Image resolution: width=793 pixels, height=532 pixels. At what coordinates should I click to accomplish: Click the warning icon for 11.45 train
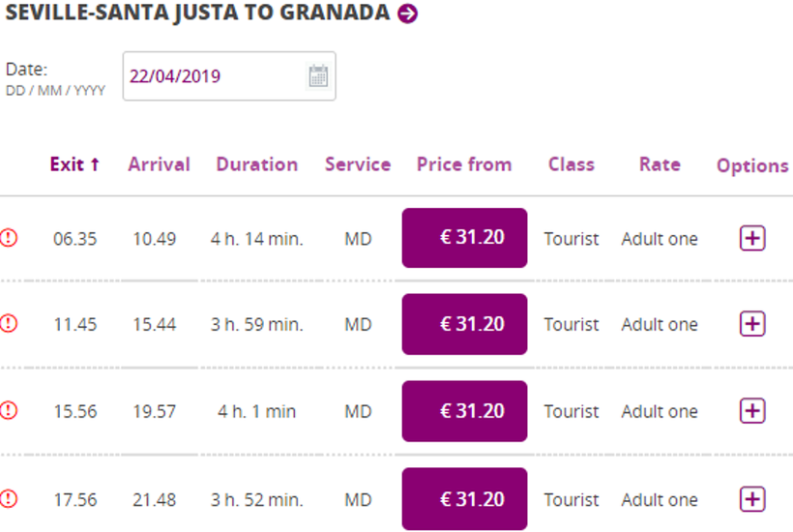point(9,324)
